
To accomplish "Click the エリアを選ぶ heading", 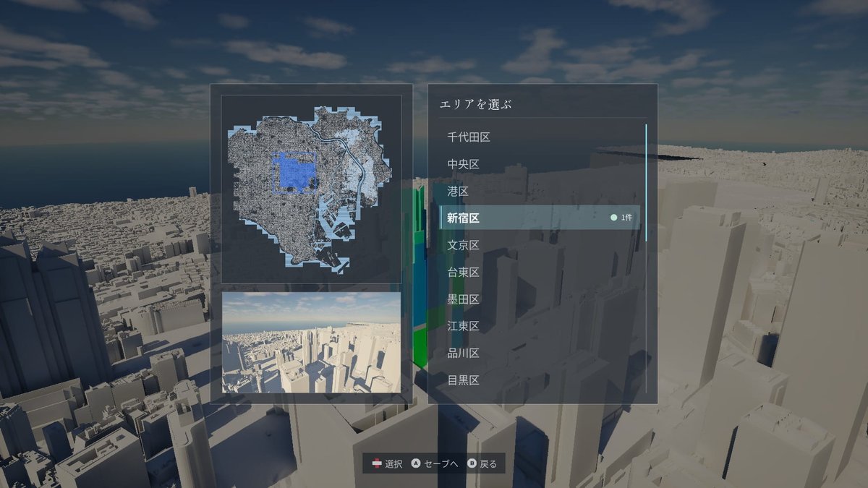I will [x=475, y=104].
